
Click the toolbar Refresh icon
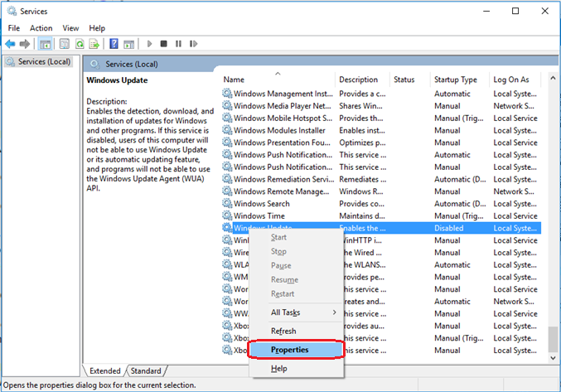click(80, 44)
